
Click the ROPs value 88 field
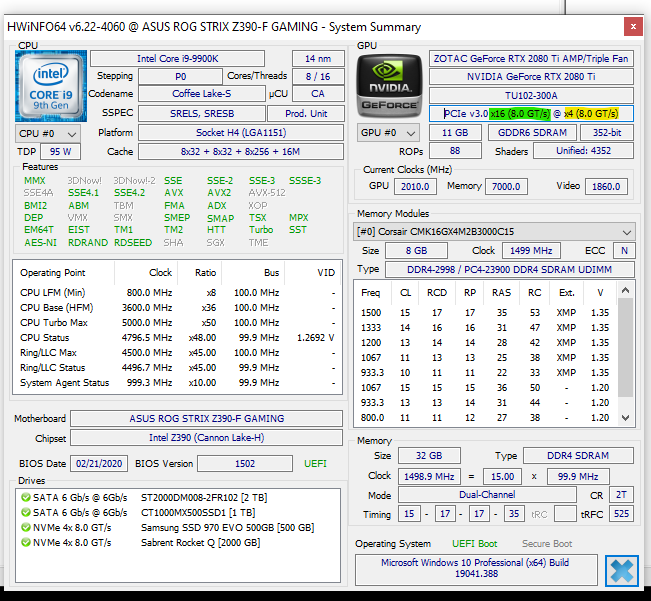pyautogui.click(x=455, y=151)
